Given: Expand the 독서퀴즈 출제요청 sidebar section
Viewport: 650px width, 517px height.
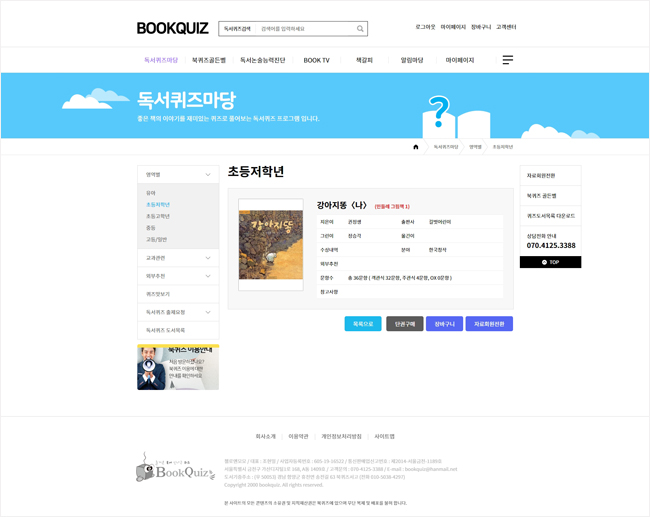Looking at the screenshot, I should coord(178,312).
